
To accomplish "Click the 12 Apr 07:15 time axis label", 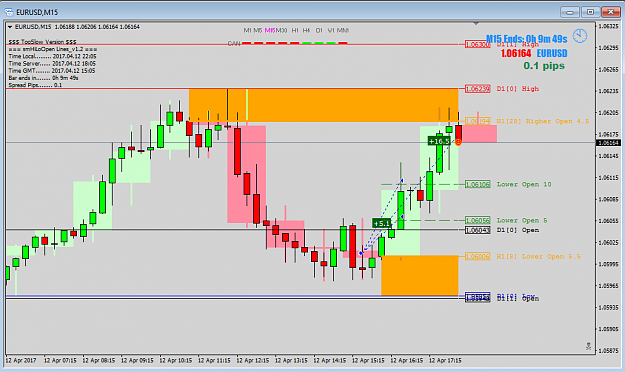I will (x=60, y=360).
